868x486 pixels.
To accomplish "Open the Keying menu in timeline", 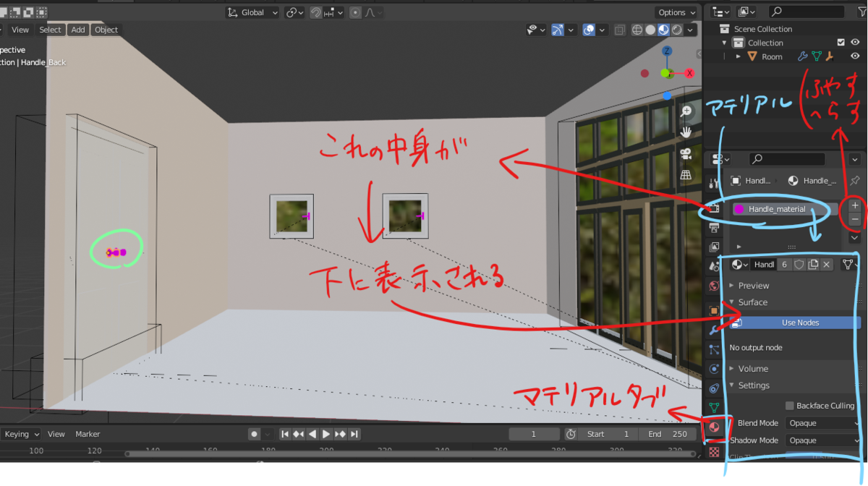I will [x=21, y=434].
